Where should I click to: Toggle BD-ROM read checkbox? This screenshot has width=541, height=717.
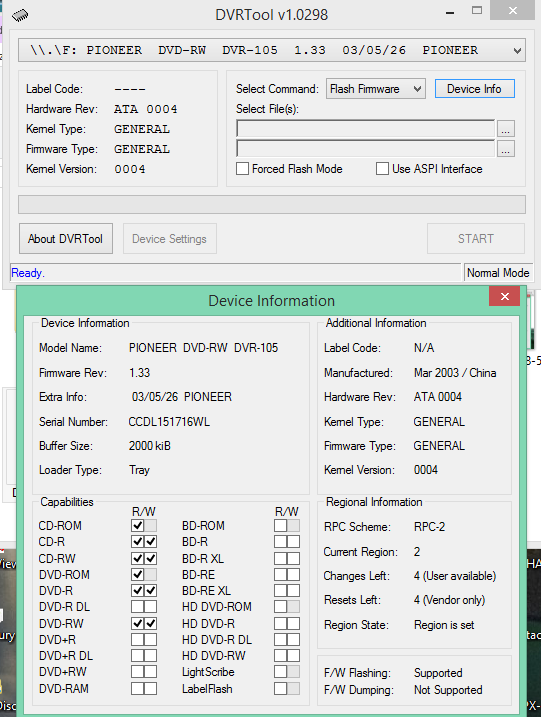[x=281, y=525]
